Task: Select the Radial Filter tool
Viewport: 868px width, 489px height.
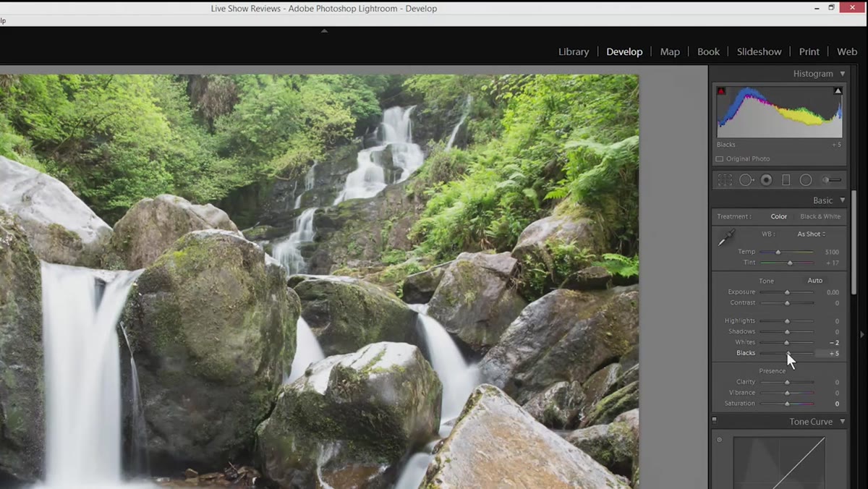Action: pos(806,180)
